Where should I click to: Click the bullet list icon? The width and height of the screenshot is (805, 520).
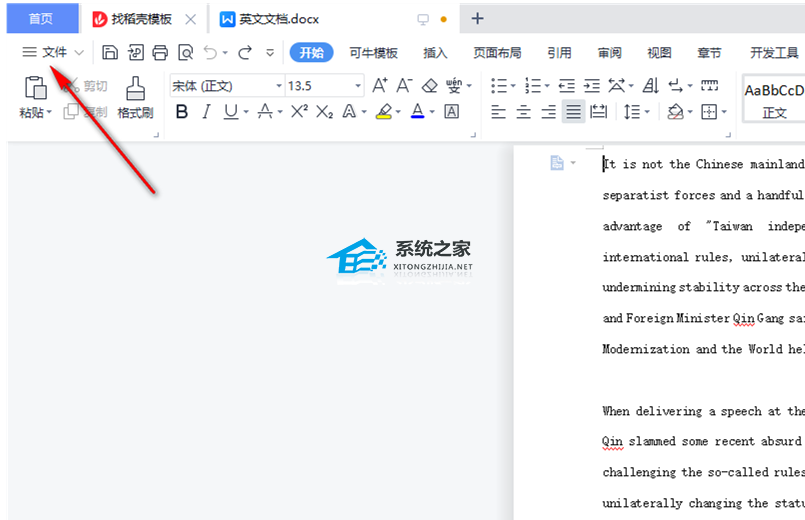click(498, 85)
